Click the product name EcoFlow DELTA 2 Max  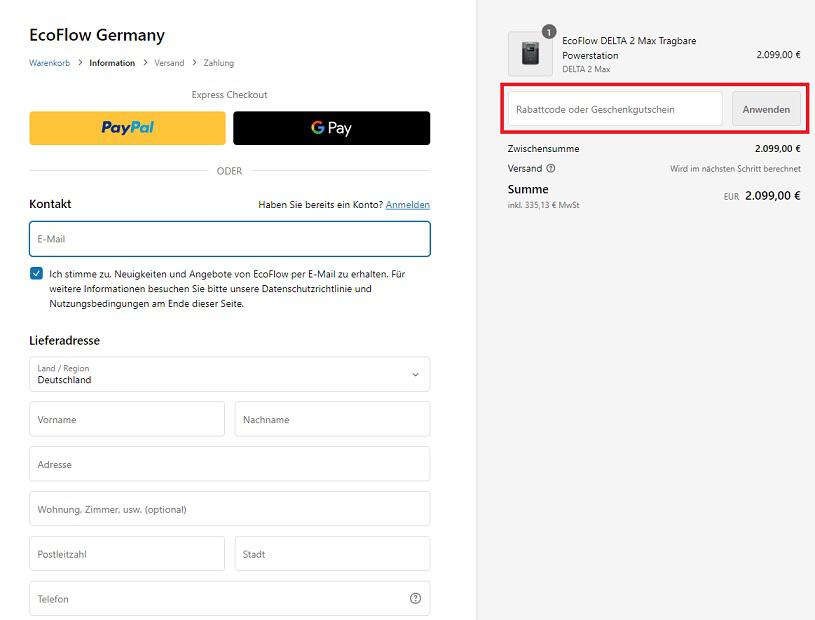point(629,48)
